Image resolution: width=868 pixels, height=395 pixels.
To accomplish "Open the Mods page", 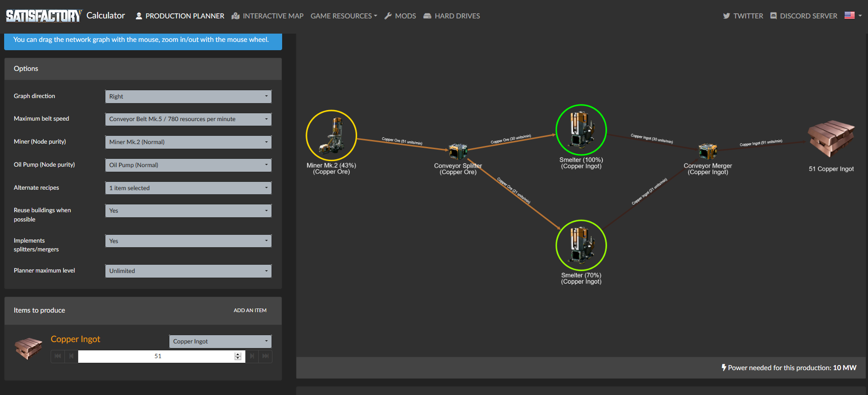I will point(400,16).
